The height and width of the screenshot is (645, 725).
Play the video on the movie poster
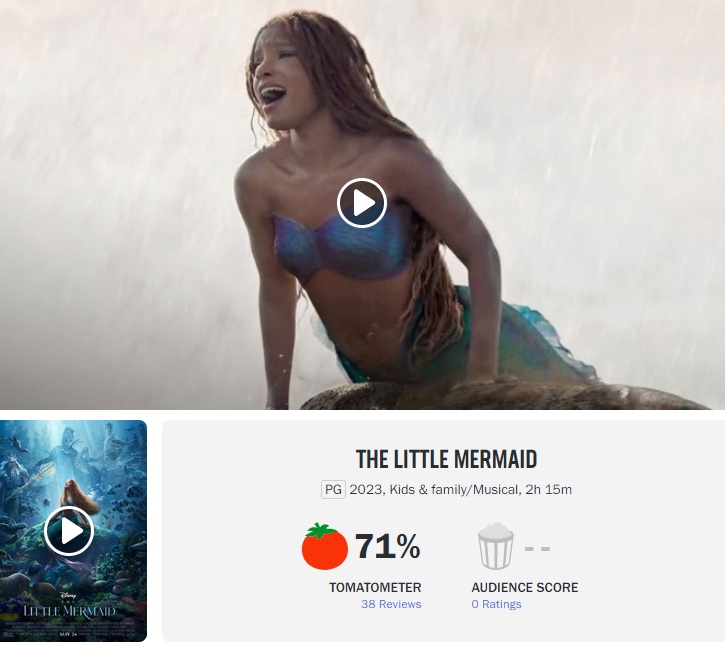click(x=69, y=531)
